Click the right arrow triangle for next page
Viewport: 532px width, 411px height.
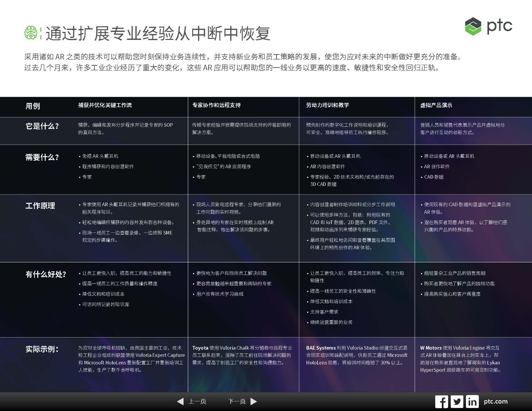click(x=253, y=401)
